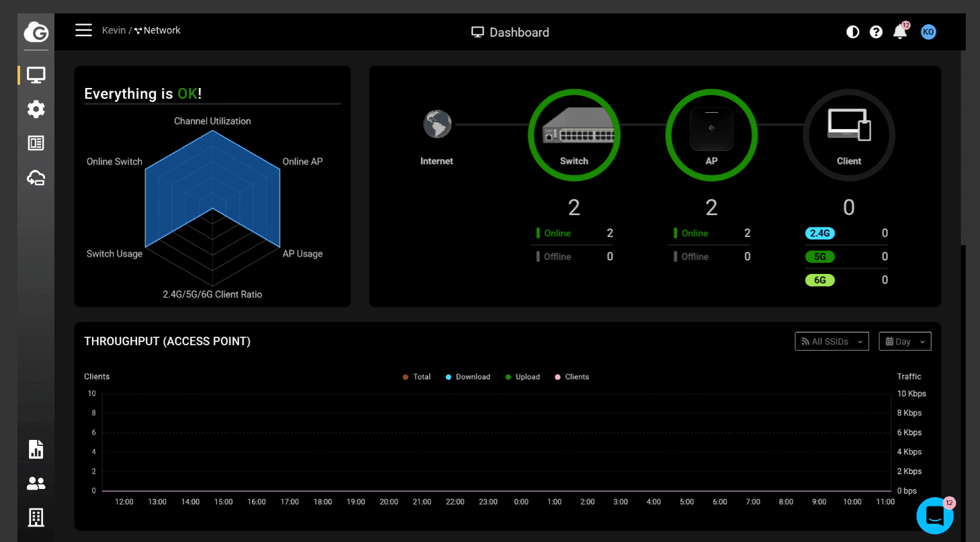Image resolution: width=980 pixels, height=542 pixels.
Task: Click the Switch device circle
Action: [x=574, y=135]
